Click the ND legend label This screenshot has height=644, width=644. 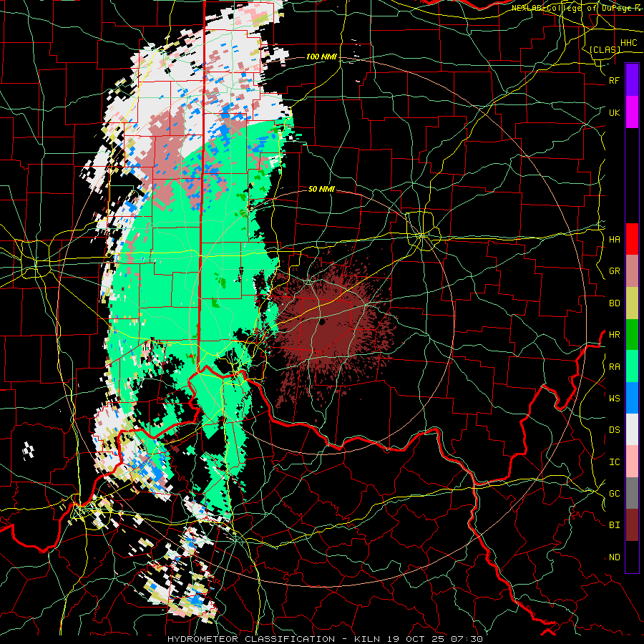(x=614, y=557)
